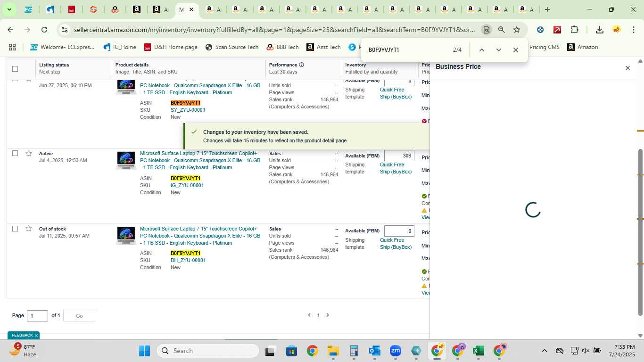This screenshot has height=362, width=644.
Task: Open site information icon in address bar
Action: click(x=65, y=30)
